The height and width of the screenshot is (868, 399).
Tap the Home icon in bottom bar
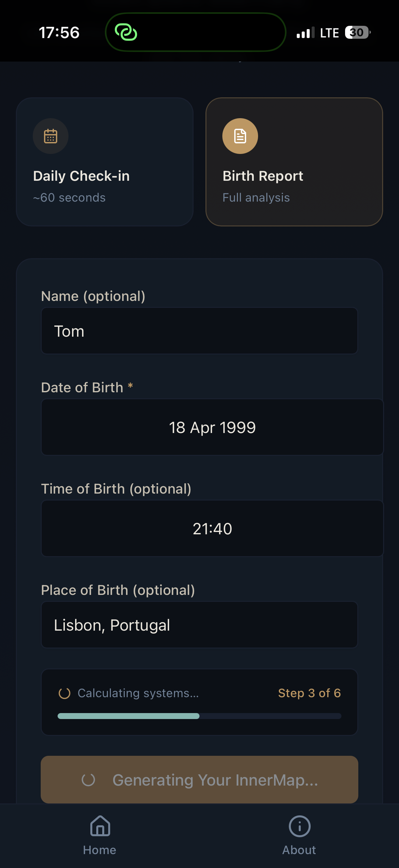pyautogui.click(x=100, y=826)
